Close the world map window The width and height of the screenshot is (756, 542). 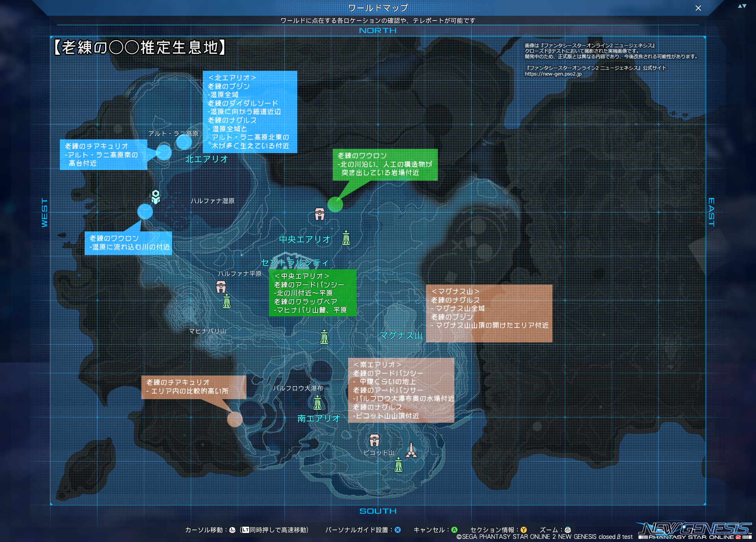(698, 8)
